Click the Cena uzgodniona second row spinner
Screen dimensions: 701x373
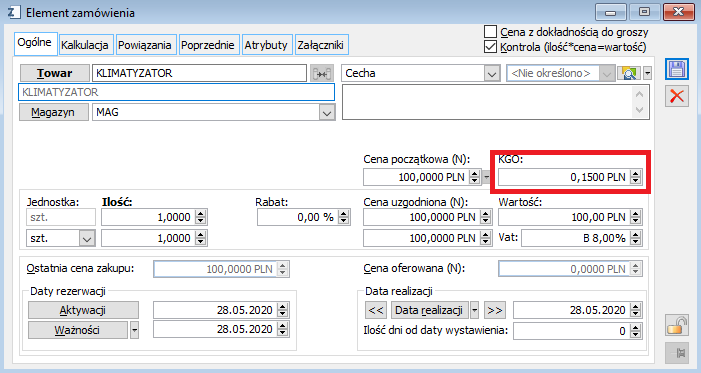[x=486, y=238]
